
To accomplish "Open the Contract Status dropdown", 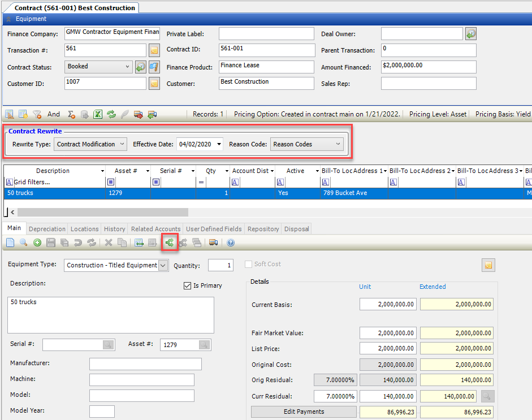I will [128, 67].
